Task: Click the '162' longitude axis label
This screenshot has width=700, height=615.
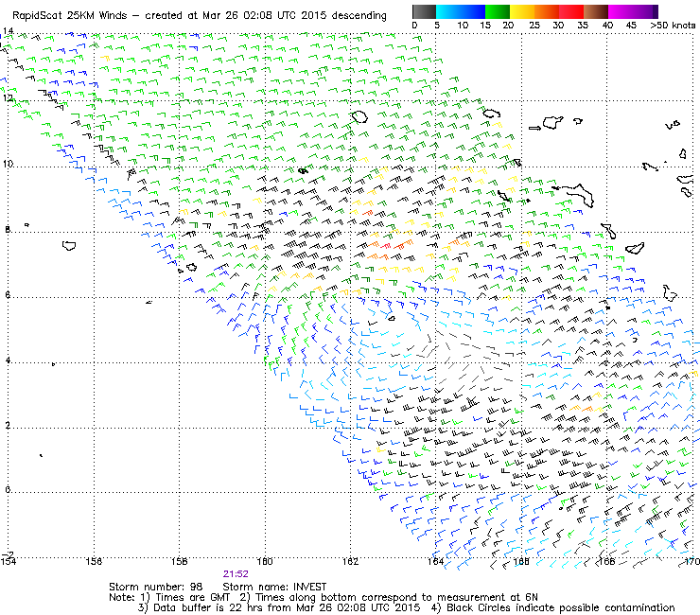Action: tap(350, 561)
